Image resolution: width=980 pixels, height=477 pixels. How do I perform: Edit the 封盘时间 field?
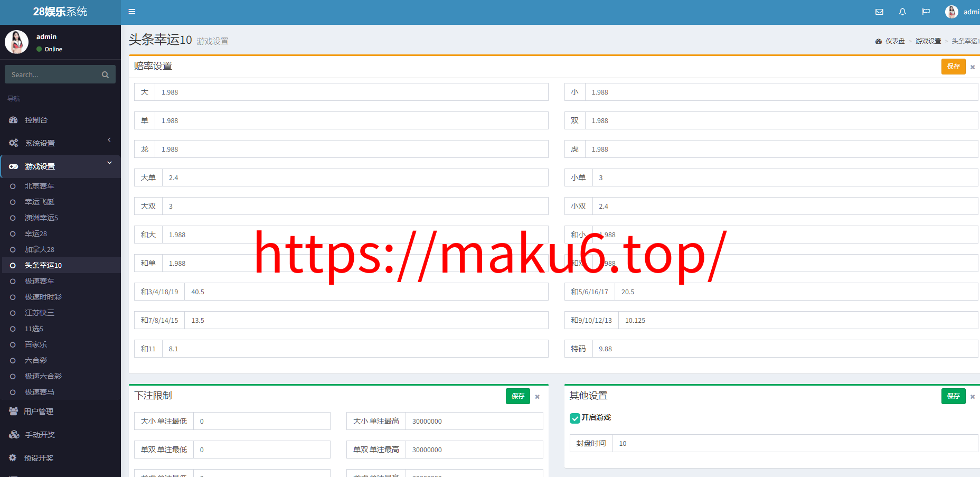pos(795,443)
